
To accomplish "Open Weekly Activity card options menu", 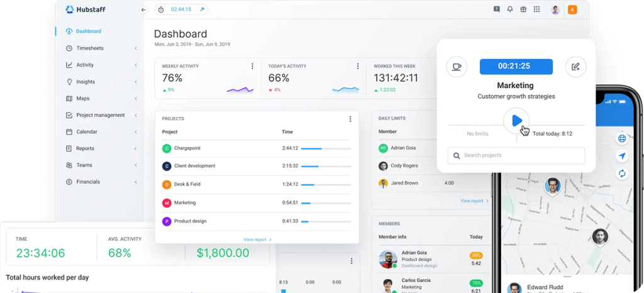I will [x=252, y=66].
